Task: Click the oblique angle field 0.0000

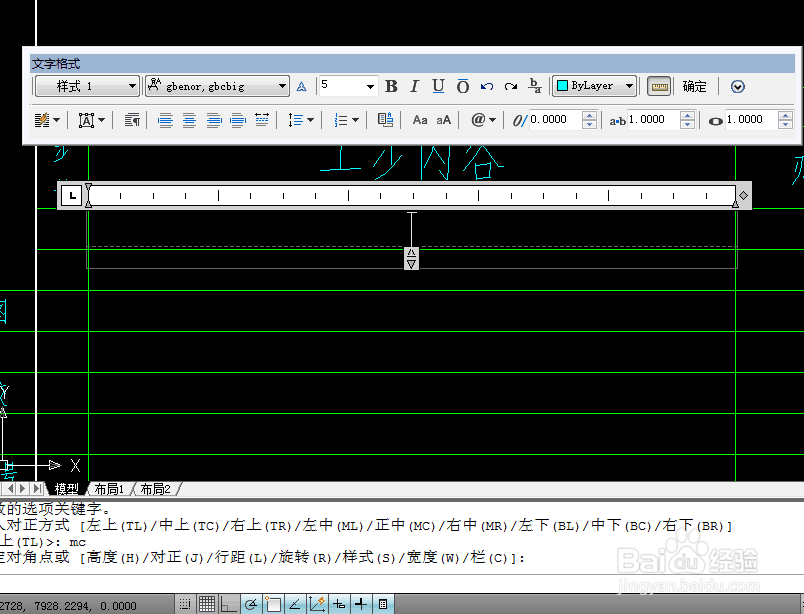Action: pyautogui.click(x=555, y=120)
